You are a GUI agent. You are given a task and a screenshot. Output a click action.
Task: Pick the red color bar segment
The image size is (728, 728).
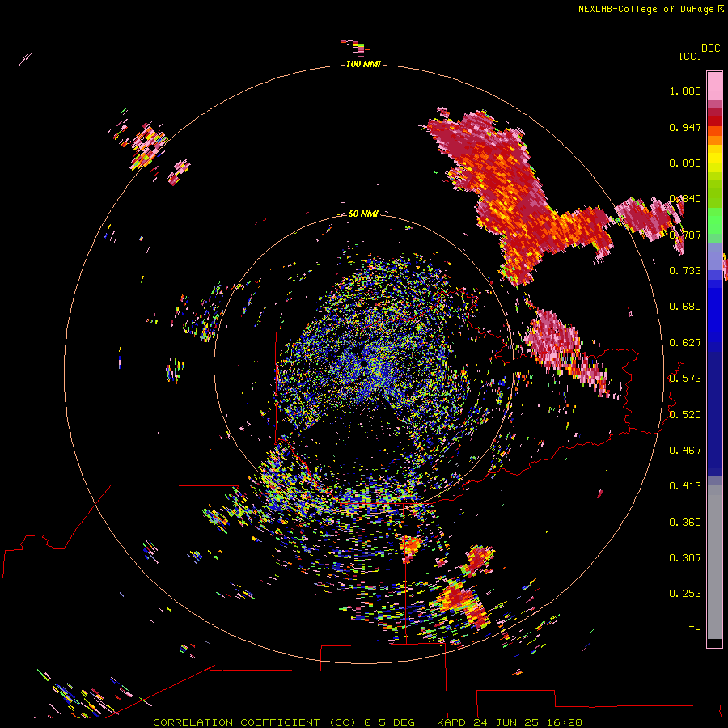point(714,121)
